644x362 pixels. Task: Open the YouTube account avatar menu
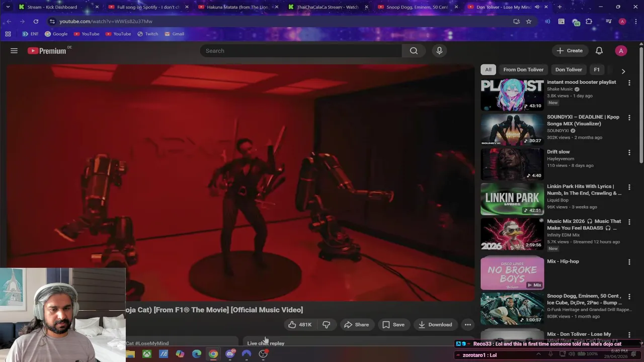pos(621,51)
